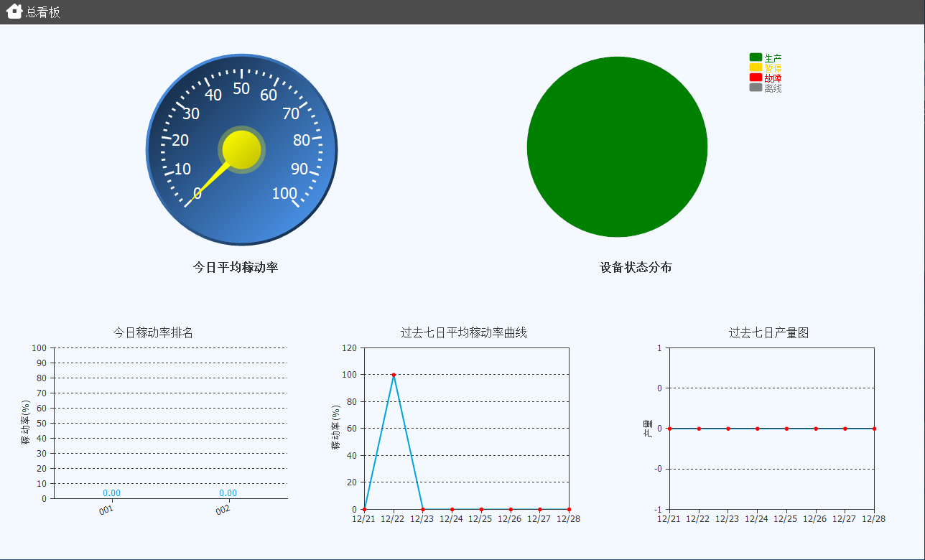This screenshot has width=925, height=560.
Task: Click the 设备状态分布 pie chart caption
Action: tap(636, 267)
